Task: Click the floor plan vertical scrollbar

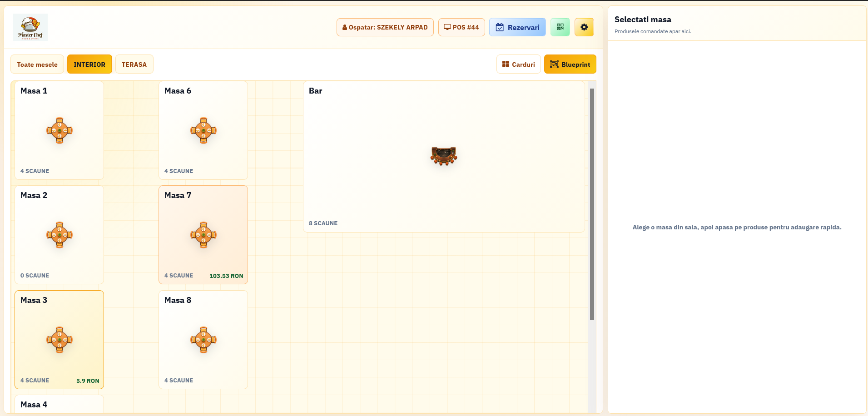Action: coord(592,204)
